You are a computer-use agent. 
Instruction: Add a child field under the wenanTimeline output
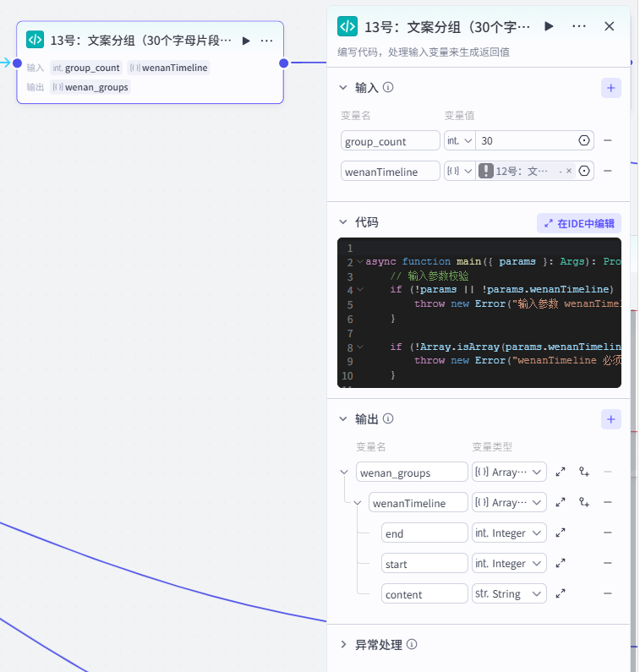click(x=584, y=502)
